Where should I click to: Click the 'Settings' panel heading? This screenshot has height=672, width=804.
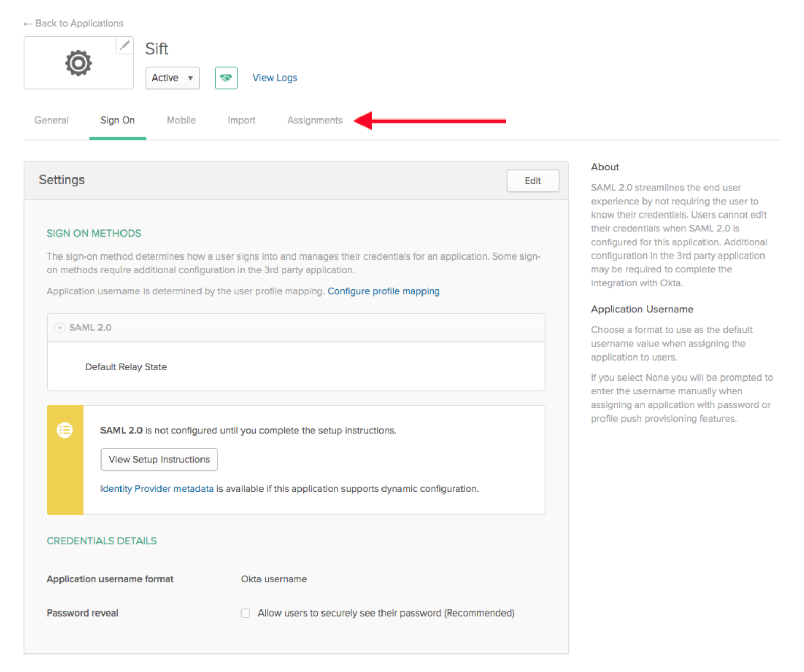(62, 180)
